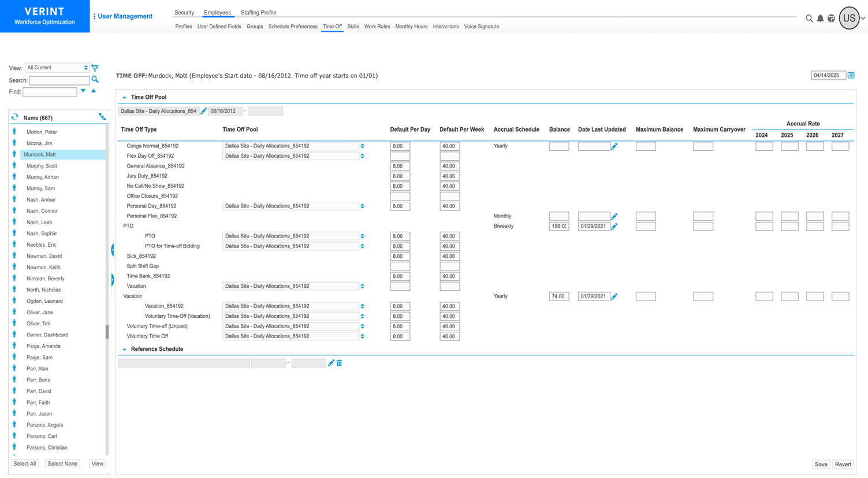Collapse the Time Off Pool section
The image size is (868, 478).
(124, 98)
